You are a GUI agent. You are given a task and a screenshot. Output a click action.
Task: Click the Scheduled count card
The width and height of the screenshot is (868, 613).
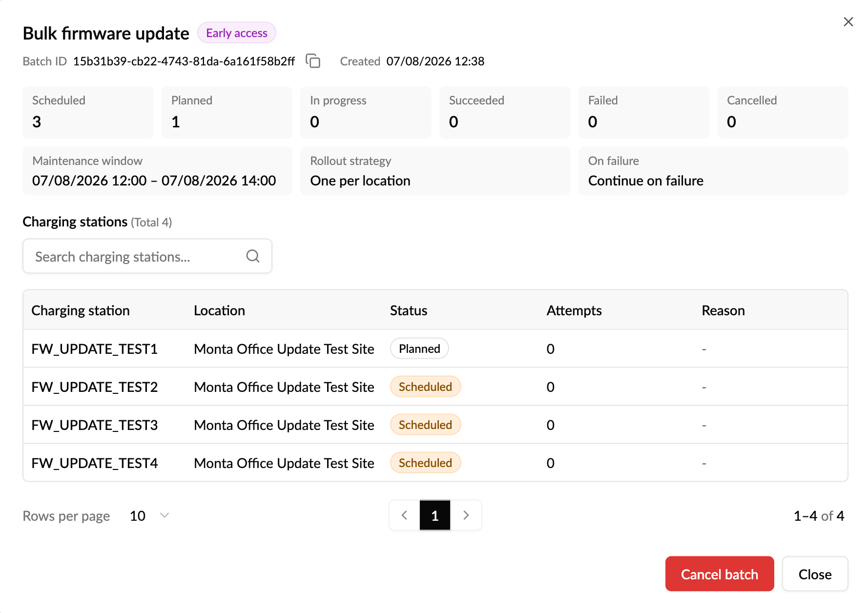(x=88, y=113)
